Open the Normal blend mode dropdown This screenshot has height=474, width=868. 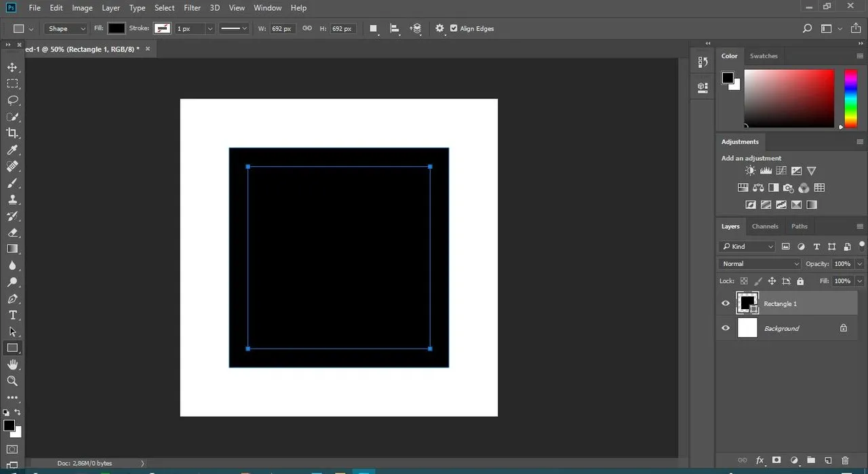click(759, 264)
